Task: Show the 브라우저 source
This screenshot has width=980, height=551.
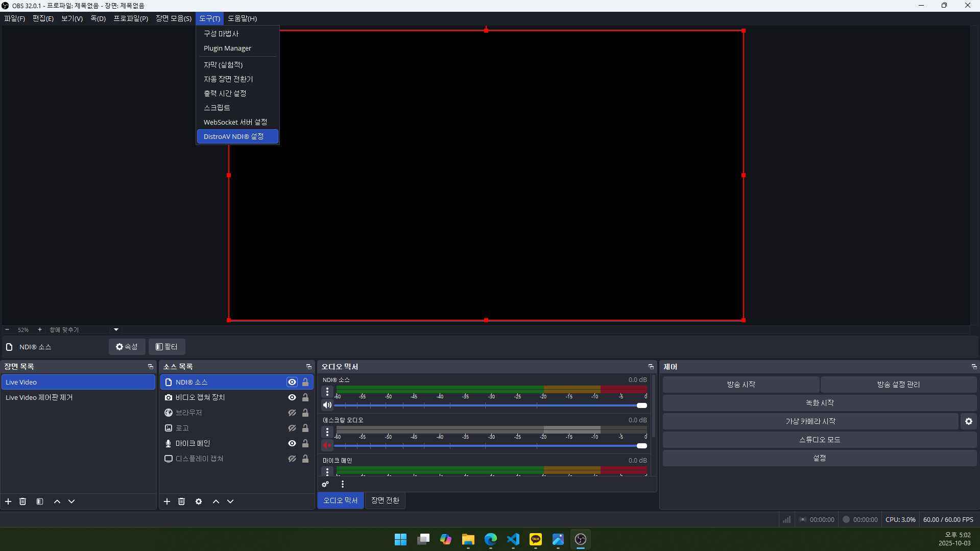Action: (x=292, y=413)
